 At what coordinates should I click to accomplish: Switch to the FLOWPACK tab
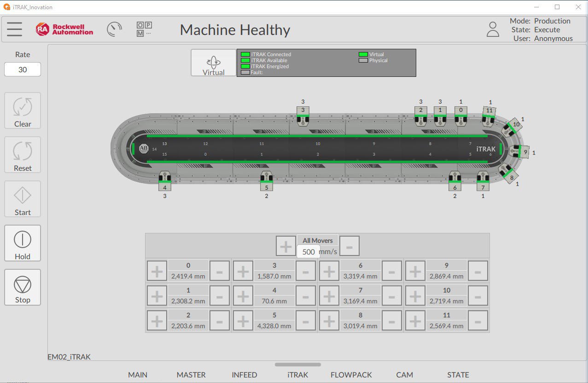351,375
